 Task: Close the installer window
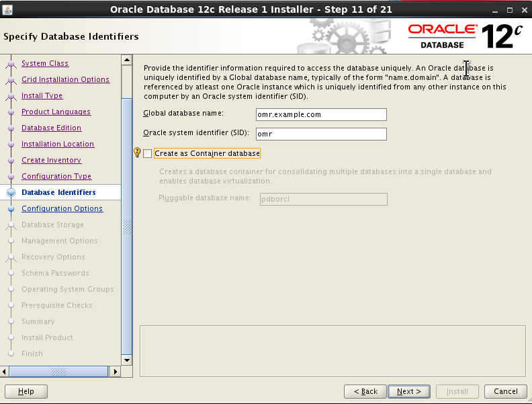tap(524, 10)
